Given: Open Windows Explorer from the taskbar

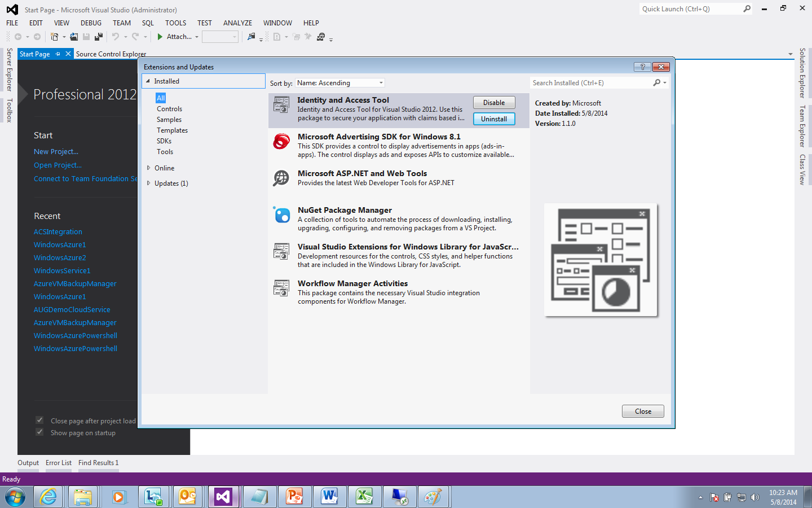Looking at the screenshot, I should click(83, 497).
